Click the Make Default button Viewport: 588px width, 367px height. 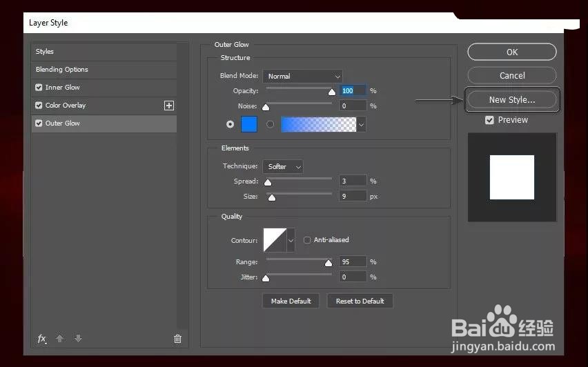coord(291,301)
